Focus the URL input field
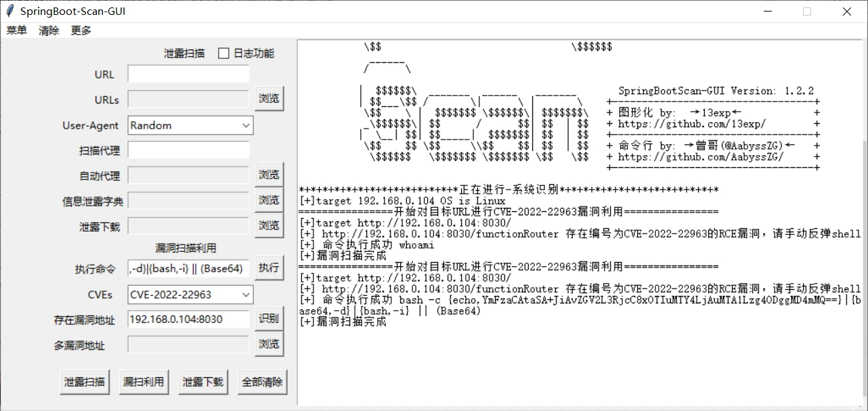Image resolution: width=868 pixels, height=411 pixels. (x=188, y=74)
